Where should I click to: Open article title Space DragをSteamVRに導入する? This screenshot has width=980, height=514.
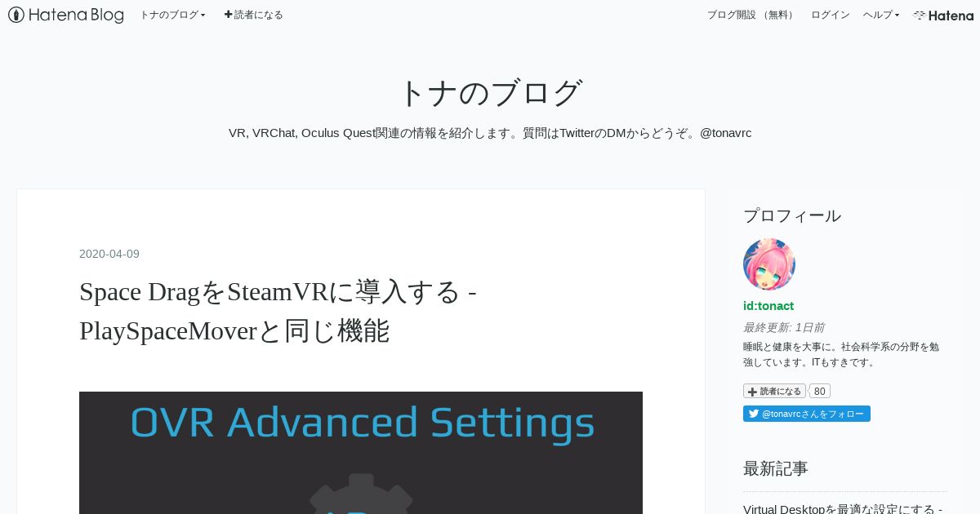click(278, 311)
